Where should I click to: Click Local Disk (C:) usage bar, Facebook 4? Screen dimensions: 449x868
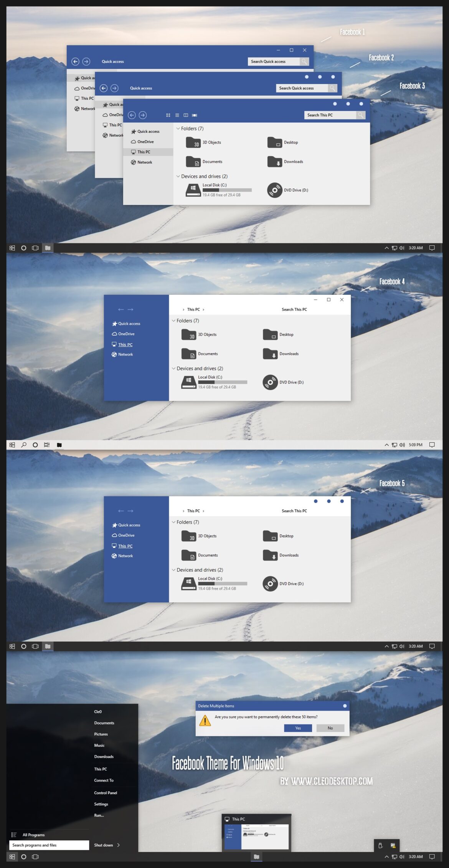pos(223,382)
